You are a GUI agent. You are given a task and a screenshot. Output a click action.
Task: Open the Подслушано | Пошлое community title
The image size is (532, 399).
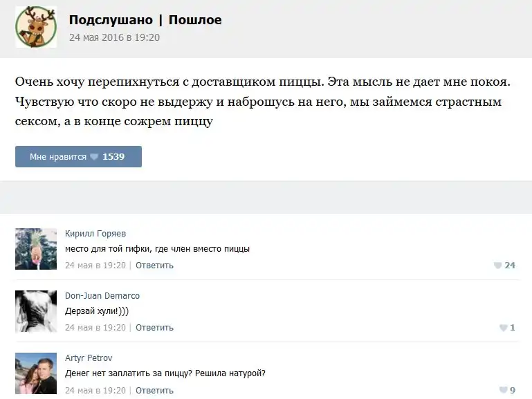pos(145,20)
